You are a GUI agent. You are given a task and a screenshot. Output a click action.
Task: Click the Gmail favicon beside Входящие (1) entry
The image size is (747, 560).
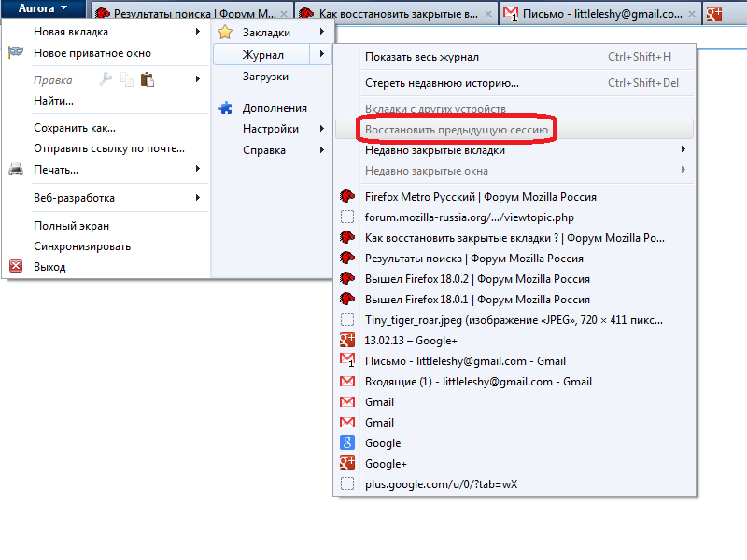coord(347,381)
